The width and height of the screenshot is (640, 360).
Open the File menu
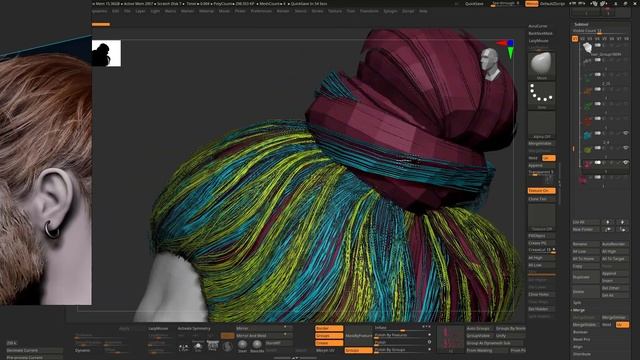(127, 11)
